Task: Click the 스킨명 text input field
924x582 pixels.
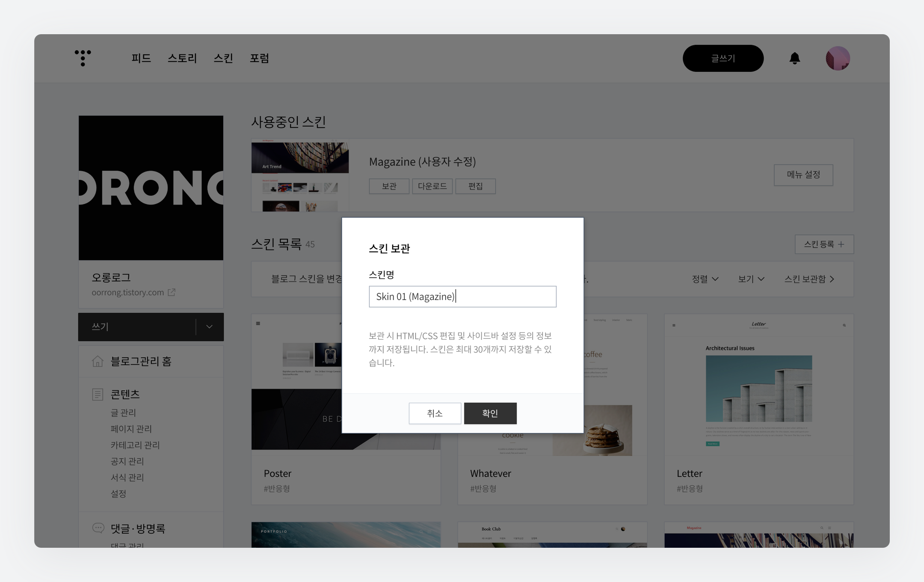Action: [462, 296]
